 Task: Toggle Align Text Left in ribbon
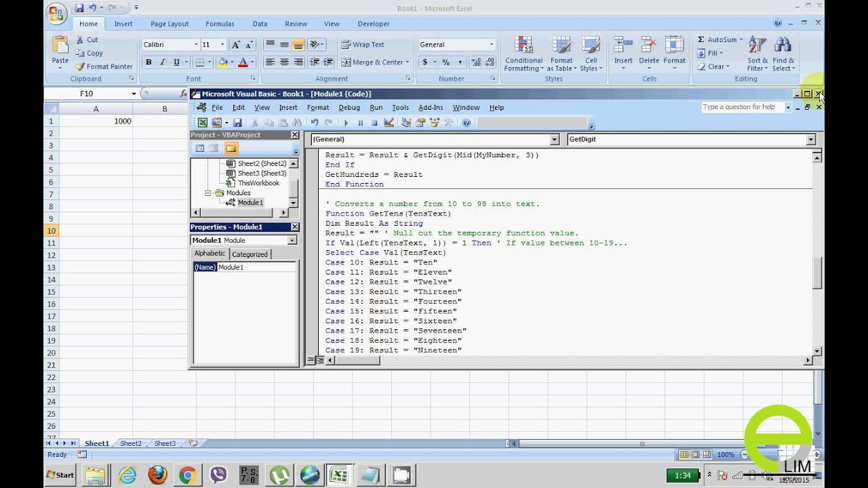click(270, 62)
